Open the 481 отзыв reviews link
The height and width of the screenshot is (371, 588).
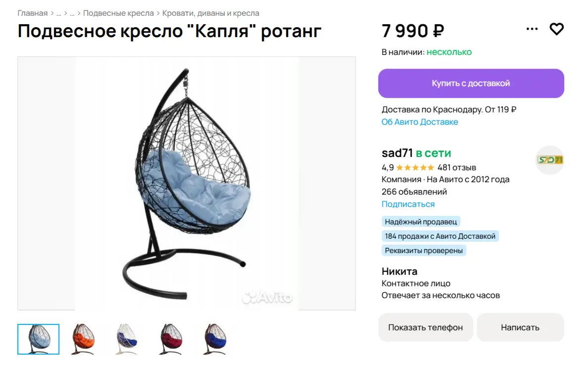tap(456, 167)
